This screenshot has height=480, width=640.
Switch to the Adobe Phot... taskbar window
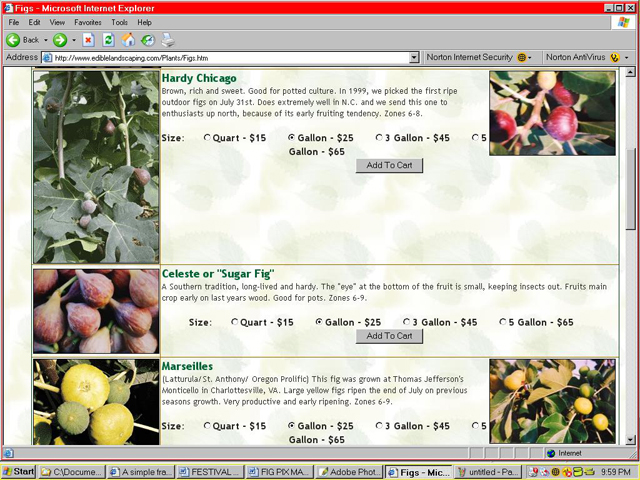[350, 472]
